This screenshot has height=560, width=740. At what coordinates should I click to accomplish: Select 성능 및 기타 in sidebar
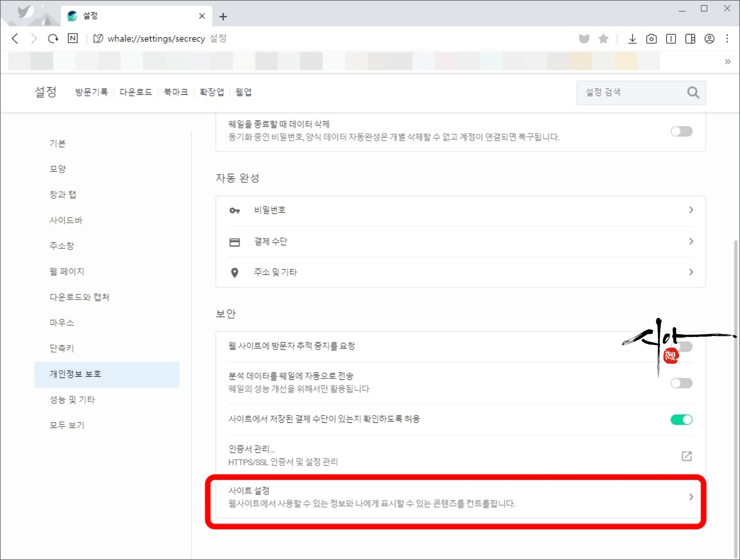pos(72,399)
